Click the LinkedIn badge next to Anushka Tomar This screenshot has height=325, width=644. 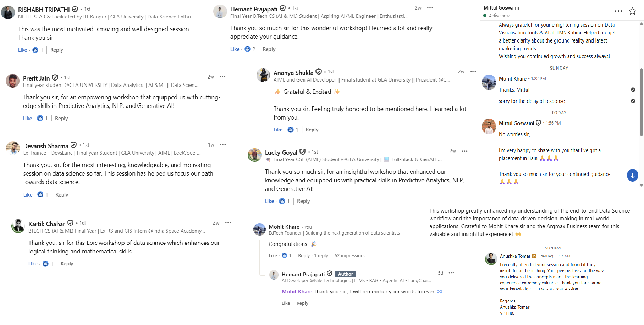pyautogui.click(x=534, y=255)
